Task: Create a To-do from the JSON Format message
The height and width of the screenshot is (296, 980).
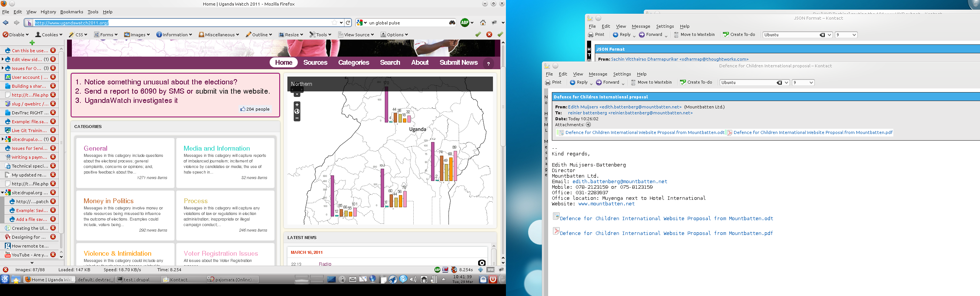Action: point(739,34)
